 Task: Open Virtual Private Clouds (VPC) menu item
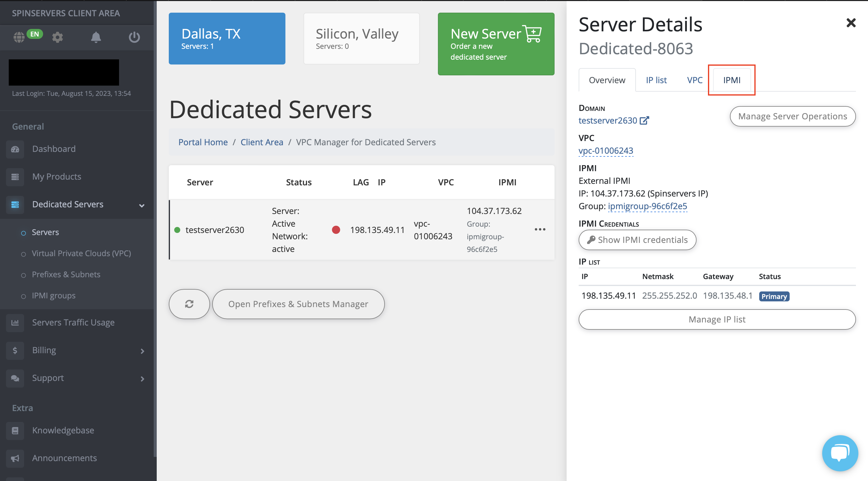pyautogui.click(x=81, y=253)
